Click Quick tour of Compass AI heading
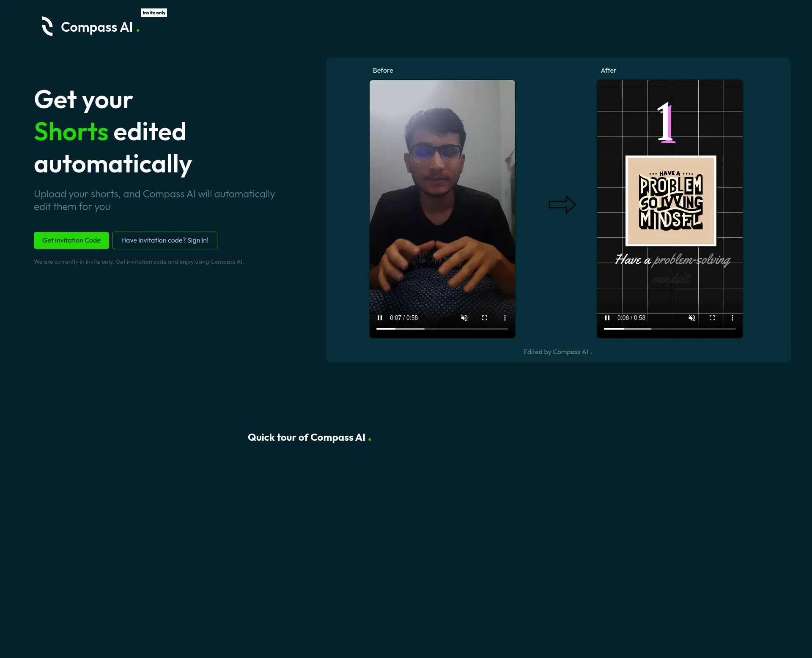Screen dimensions: 812x658 tap(309, 437)
